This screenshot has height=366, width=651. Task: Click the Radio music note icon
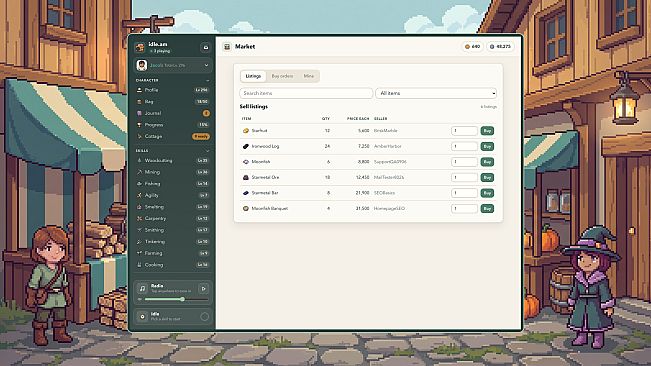click(142, 288)
